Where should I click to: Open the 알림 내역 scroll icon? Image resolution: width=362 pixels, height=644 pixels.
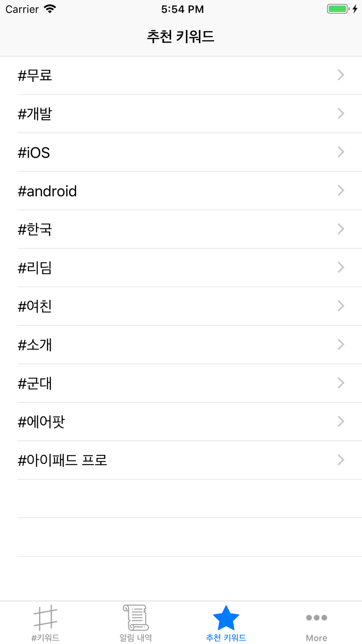(136, 617)
